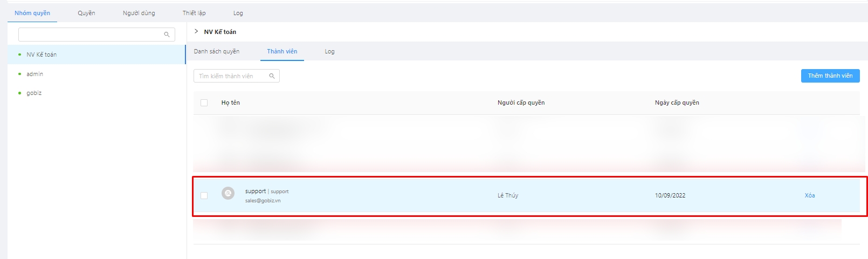868x259 pixels.
Task: Show the Danh sách quyền sub-tab
Action: (217, 51)
